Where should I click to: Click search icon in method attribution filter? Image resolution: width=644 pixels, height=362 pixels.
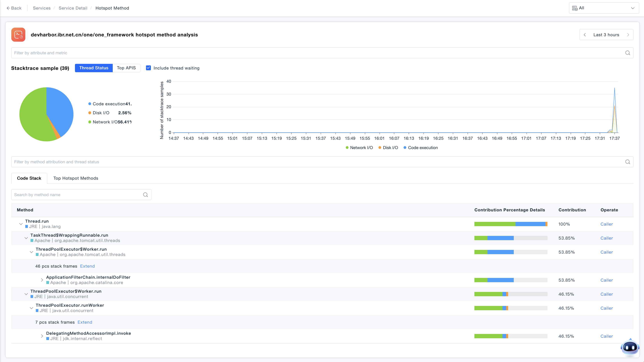(627, 162)
